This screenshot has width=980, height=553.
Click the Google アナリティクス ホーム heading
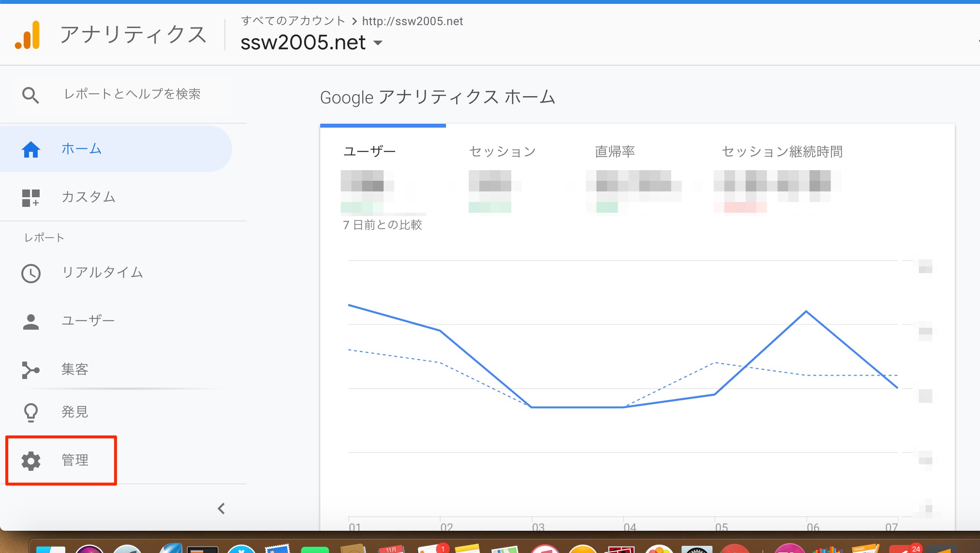point(438,97)
